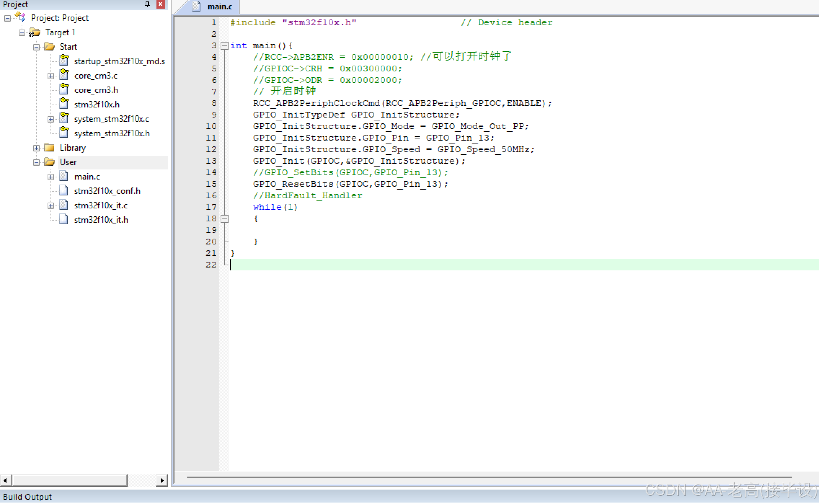This screenshot has height=504, width=819.
Task: Collapse the User folder group
Action: coord(36,162)
